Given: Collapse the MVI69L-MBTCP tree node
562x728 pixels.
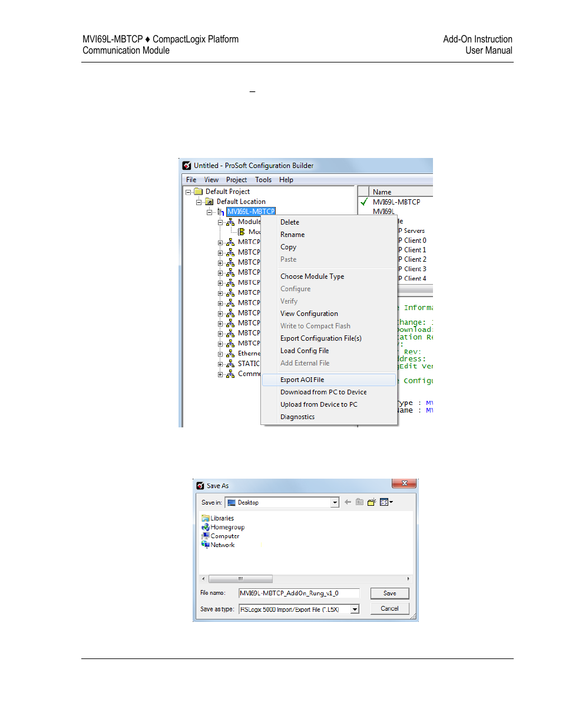Looking at the screenshot, I should point(209,212).
